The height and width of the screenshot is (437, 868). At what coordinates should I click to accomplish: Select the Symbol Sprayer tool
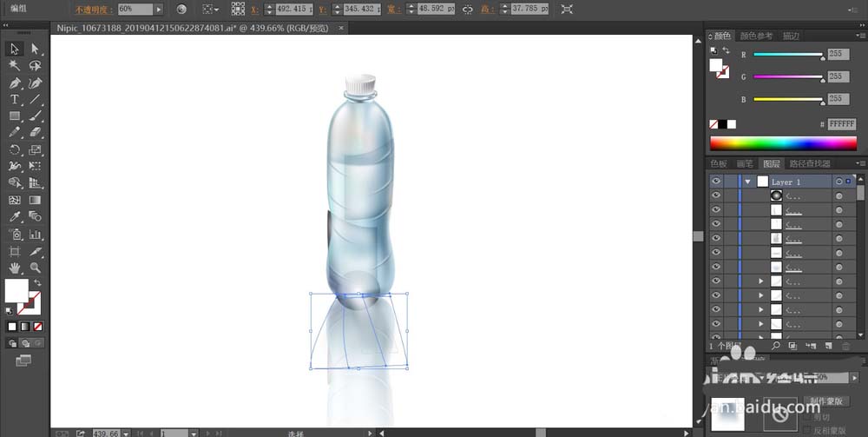[x=15, y=235]
